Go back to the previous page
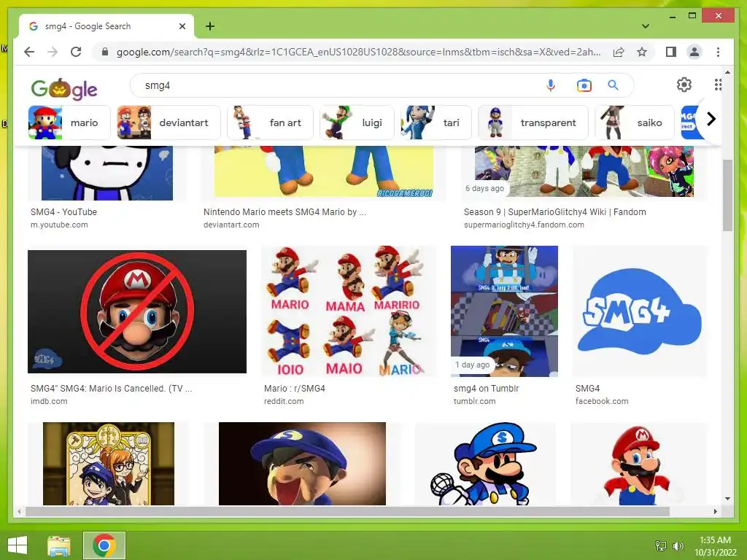Viewport: 747px width, 560px height. point(29,52)
